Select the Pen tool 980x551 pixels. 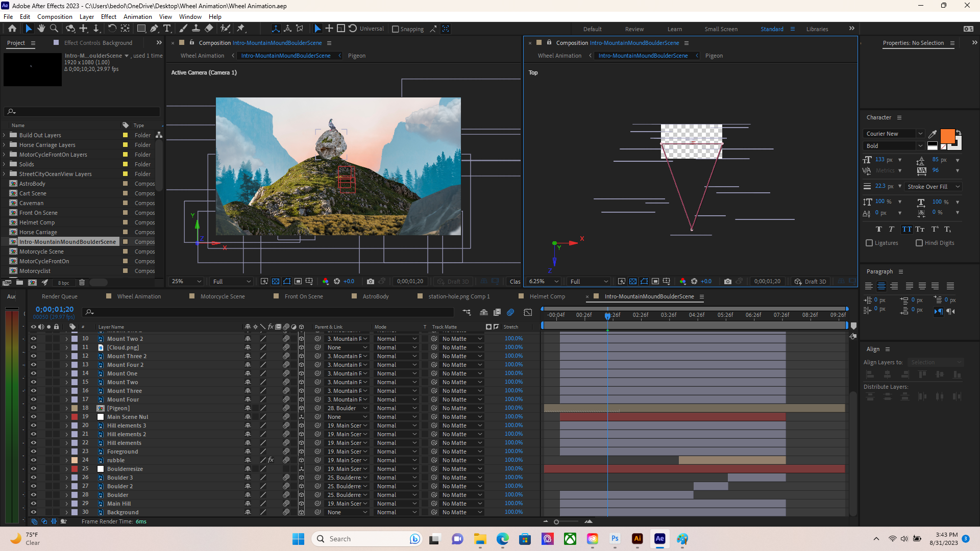tap(154, 29)
